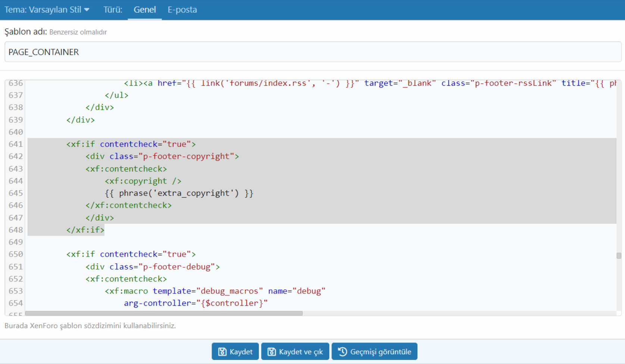Image resolution: width=625 pixels, height=364 pixels.
Task: Click the text class="p-footer-debug"
Action: (162, 267)
